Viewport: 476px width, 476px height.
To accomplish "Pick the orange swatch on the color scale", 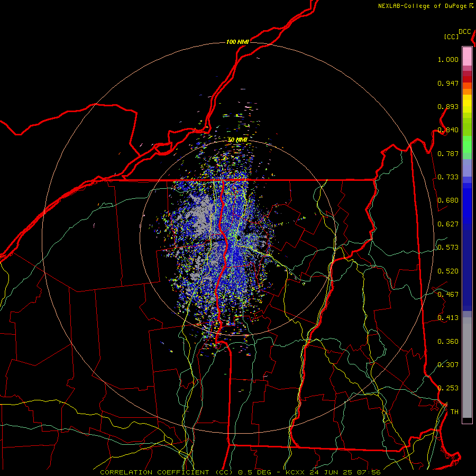I will coord(467,91).
